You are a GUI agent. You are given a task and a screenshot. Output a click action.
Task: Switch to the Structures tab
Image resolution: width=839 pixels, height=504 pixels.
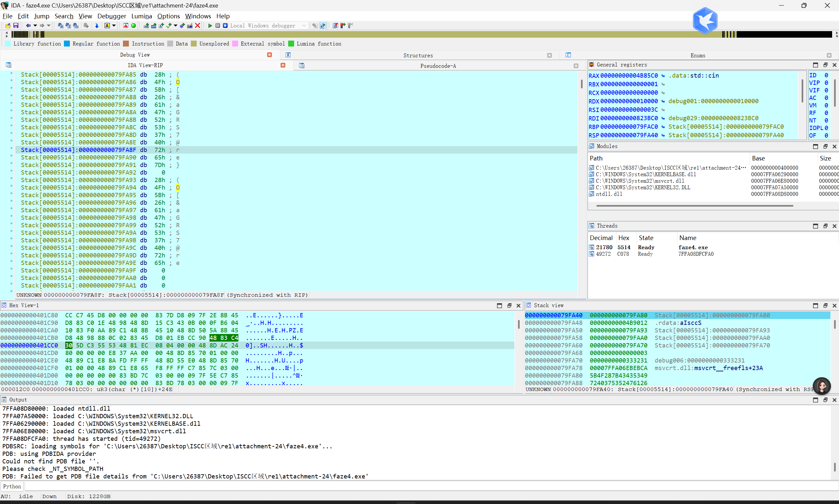click(418, 55)
